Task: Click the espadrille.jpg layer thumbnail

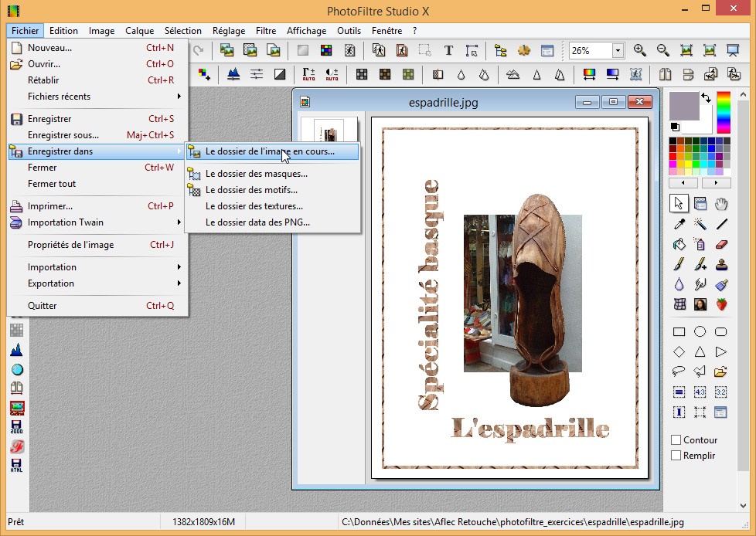Action: (x=329, y=131)
